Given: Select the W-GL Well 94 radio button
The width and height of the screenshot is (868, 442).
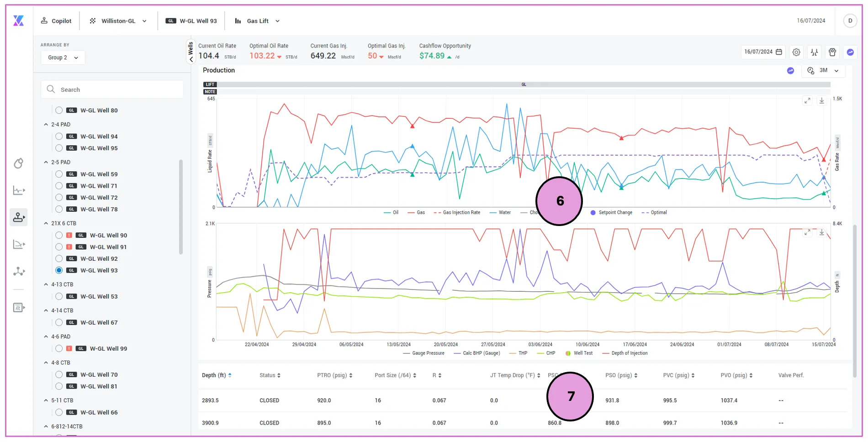Looking at the screenshot, I should [59, 136].
